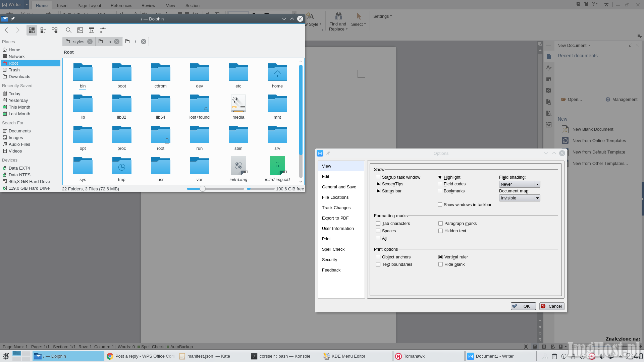The image size is (644, 362).
Task: Click Find and Replace in Writer ribbon
Action: pos(338,22)
